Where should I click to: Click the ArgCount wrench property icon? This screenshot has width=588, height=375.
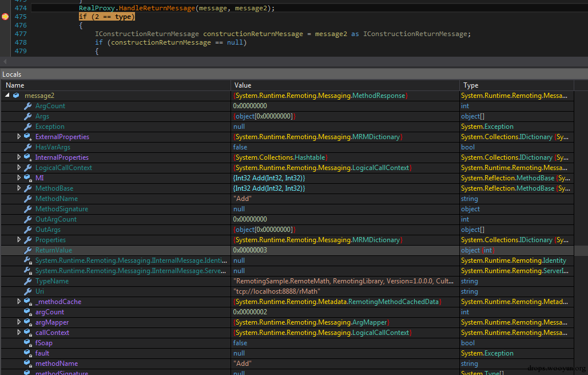pos(27,106)
